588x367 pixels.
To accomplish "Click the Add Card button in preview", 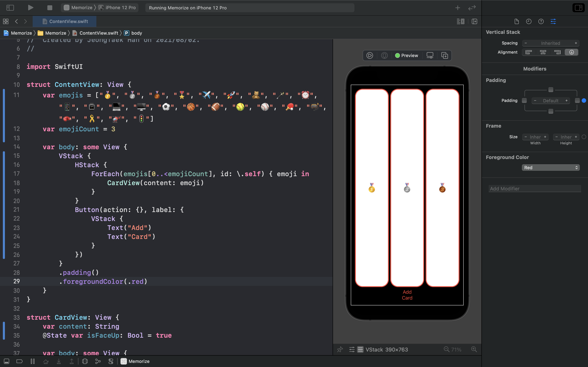I will click(407, 295).
